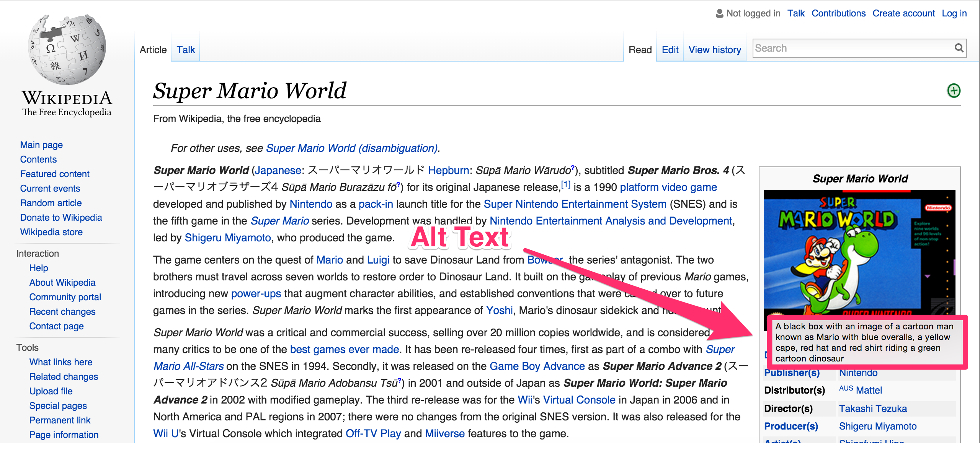Image resolution: width=980 pixels, height=459 pixels.
Task: Click the Wikipedia globe logo
Action: pos(67,49)
